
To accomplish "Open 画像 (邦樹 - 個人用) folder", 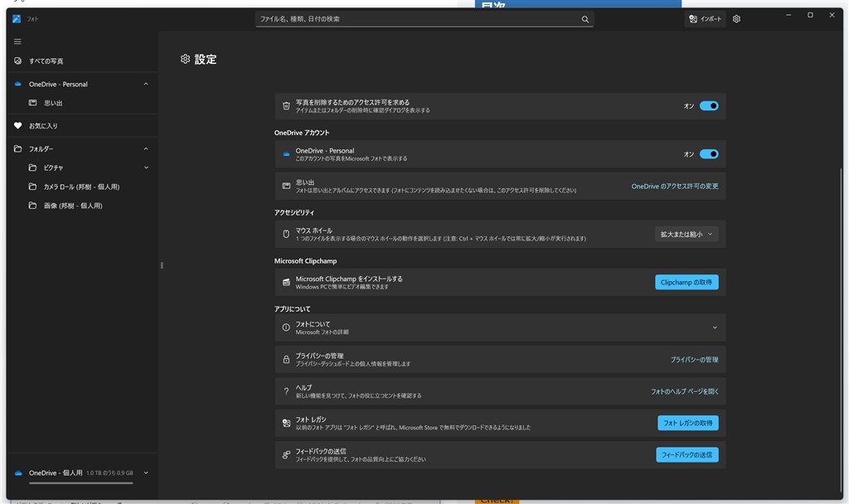I will coord(82,206).
